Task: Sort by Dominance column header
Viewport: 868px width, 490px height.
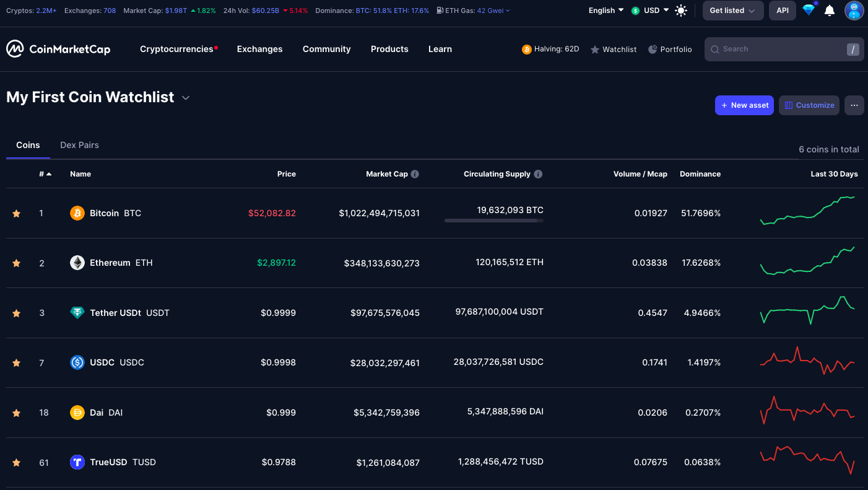Action: click(x=700, y=174)
